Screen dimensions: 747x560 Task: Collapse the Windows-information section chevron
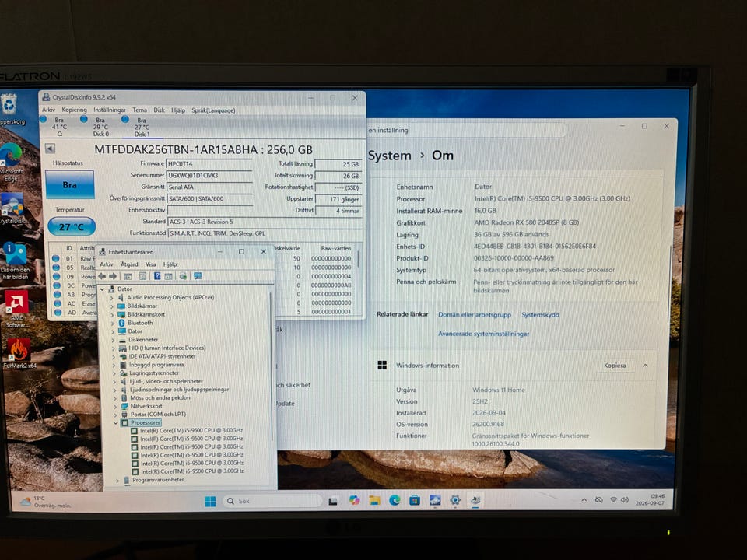click(645, 366)
